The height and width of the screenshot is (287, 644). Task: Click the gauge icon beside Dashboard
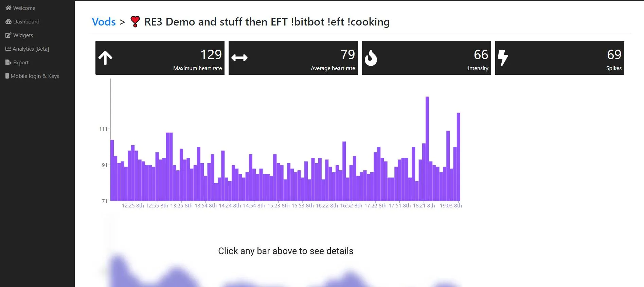[8, 21]
